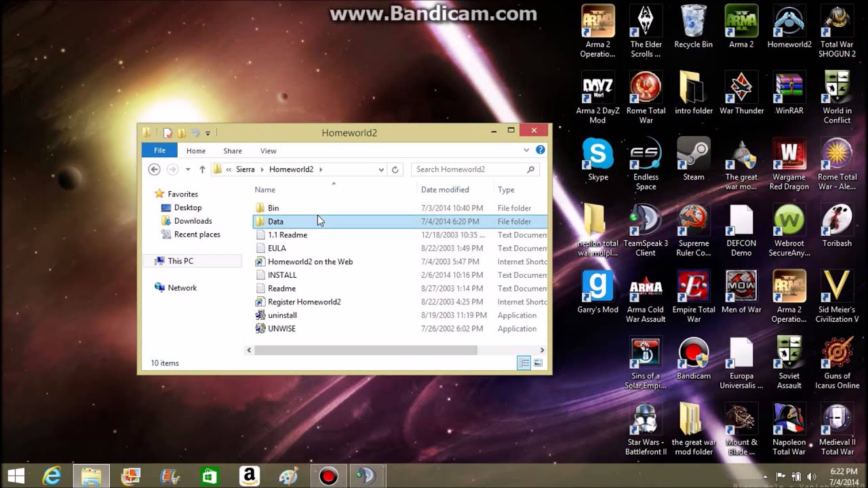Select Network in navigation pane
This screenshot has height=488, width=868.
176,288
